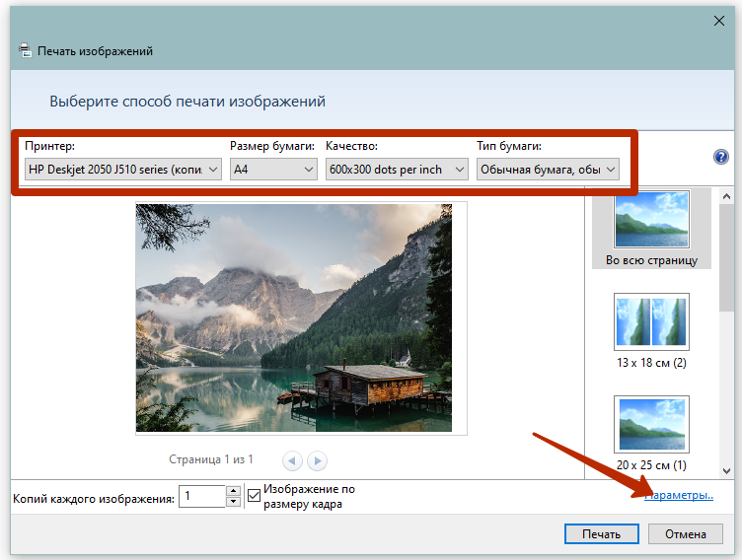Open the Принтер dropdown list
Viewport: 742px width, 560px height.
coord(123,170)
